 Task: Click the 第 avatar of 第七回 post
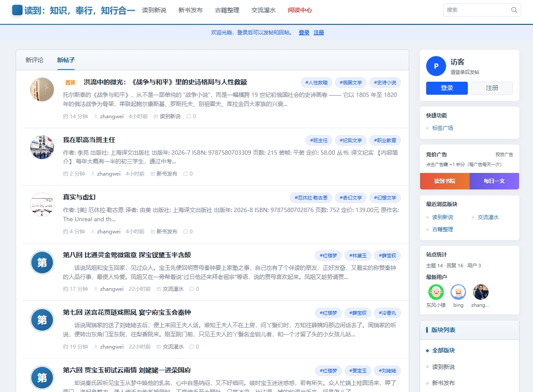[x=42, y=320]
